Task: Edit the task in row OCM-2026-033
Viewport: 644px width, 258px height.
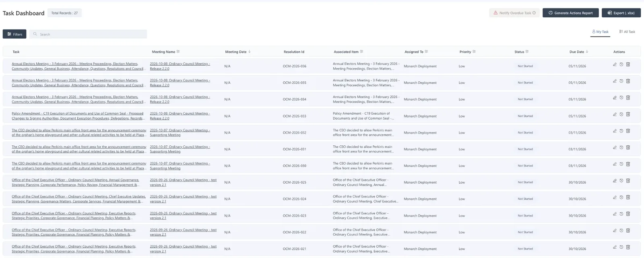Action: (615, 114)
